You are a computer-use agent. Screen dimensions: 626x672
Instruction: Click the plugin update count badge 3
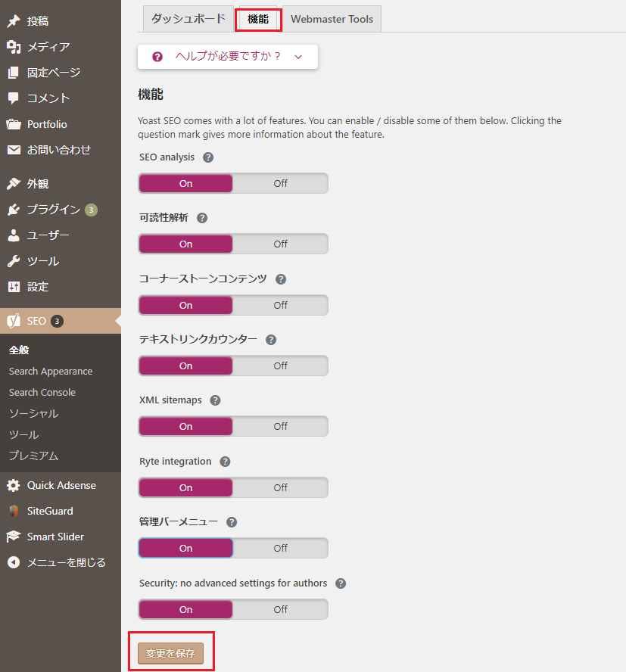coord(91,210)
